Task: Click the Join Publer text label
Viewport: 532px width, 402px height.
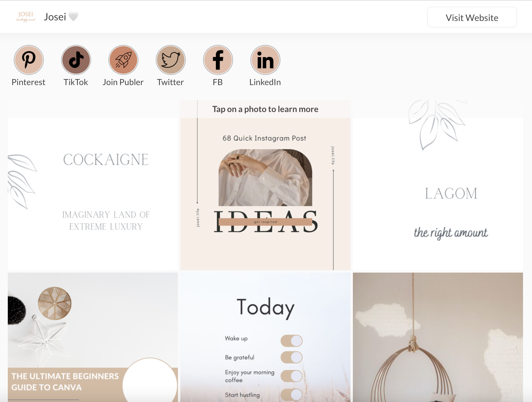Action: pos(123,82)
